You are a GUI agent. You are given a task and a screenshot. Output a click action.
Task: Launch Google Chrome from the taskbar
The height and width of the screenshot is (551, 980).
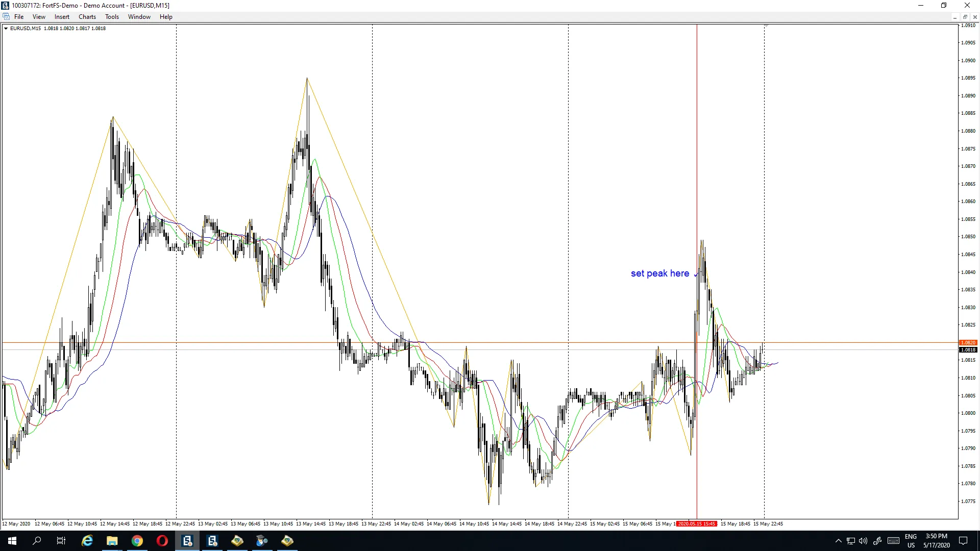tap(137, 541)
